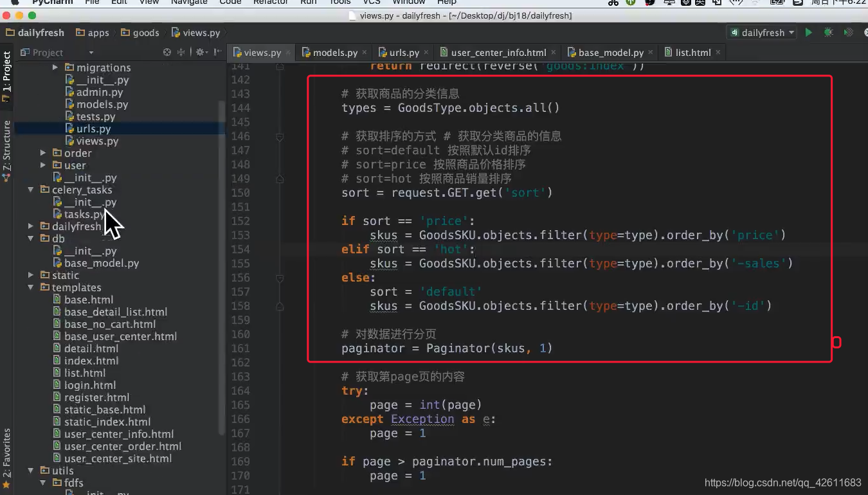868x495 pixels.
Task: Click dailyfresh in the navigation breadcrumb
Action: pyautogui.click(x=35, y=32)
